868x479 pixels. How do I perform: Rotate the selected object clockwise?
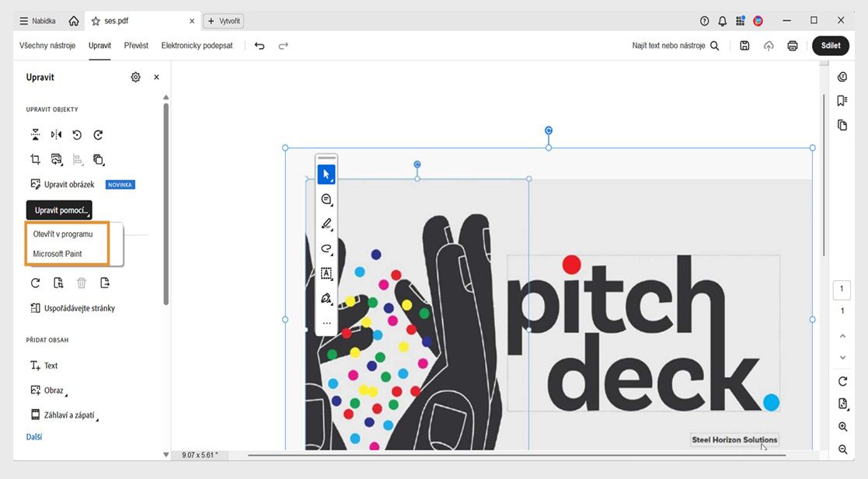[x=98, y=134]
